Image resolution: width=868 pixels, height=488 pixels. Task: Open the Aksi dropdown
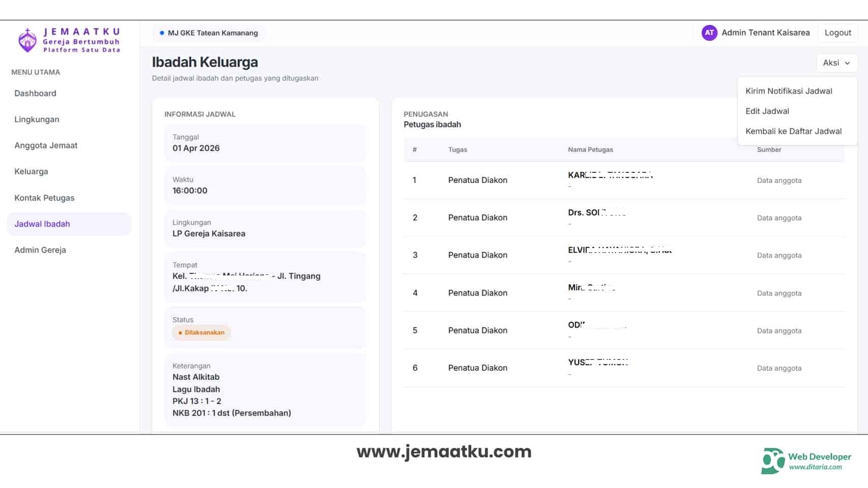[836, 63]
